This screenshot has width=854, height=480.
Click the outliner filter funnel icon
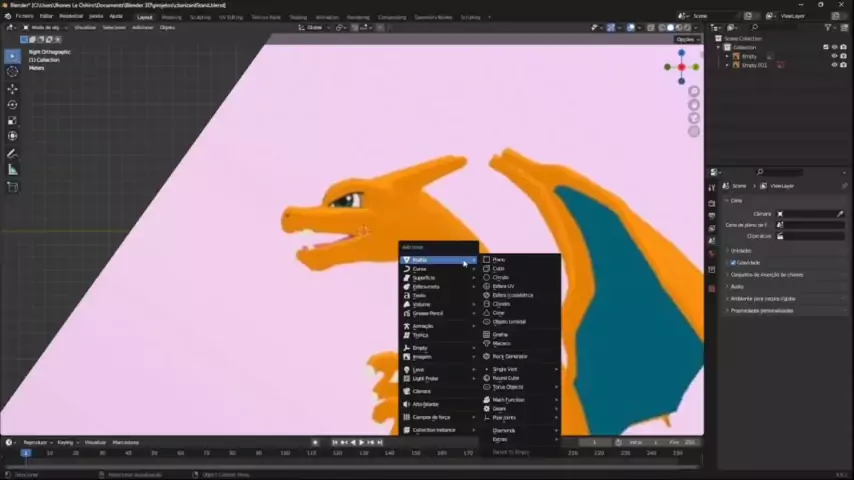coord(828,27)
